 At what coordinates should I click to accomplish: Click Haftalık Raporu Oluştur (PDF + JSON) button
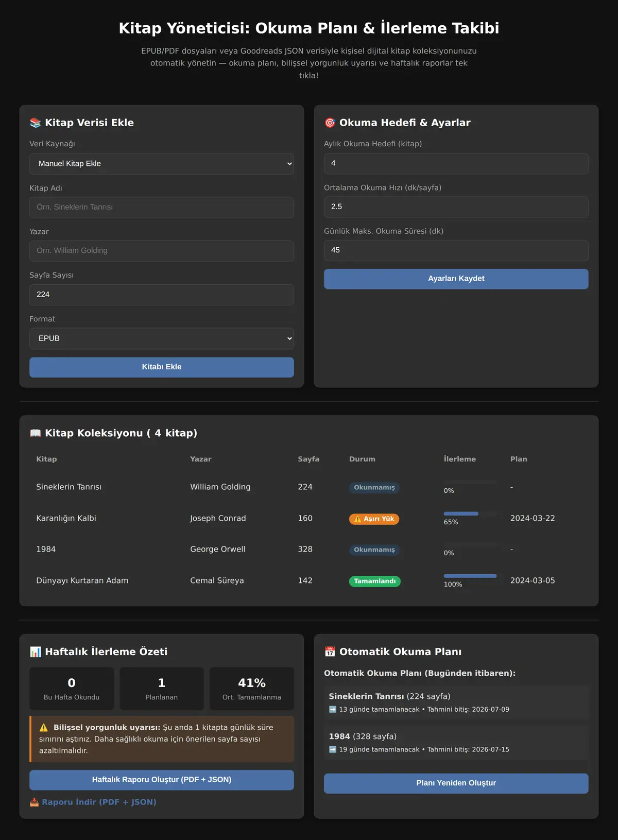162,780
